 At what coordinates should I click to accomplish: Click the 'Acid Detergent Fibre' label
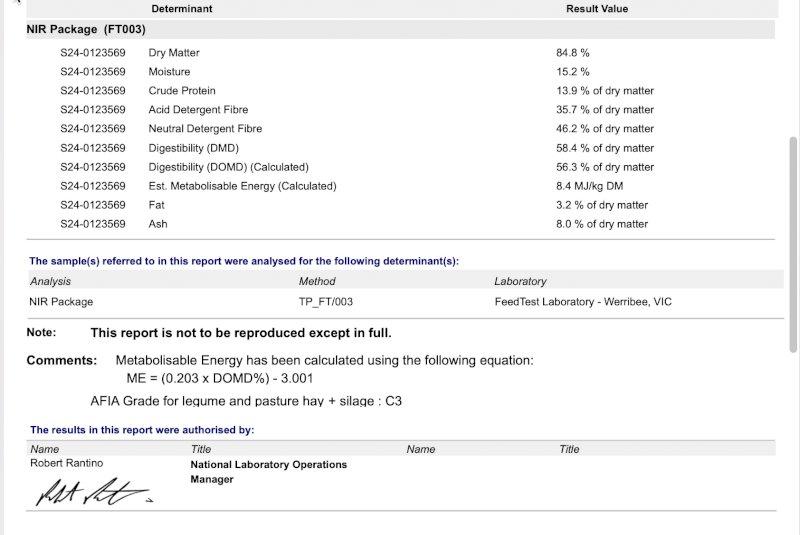(198, 109)
